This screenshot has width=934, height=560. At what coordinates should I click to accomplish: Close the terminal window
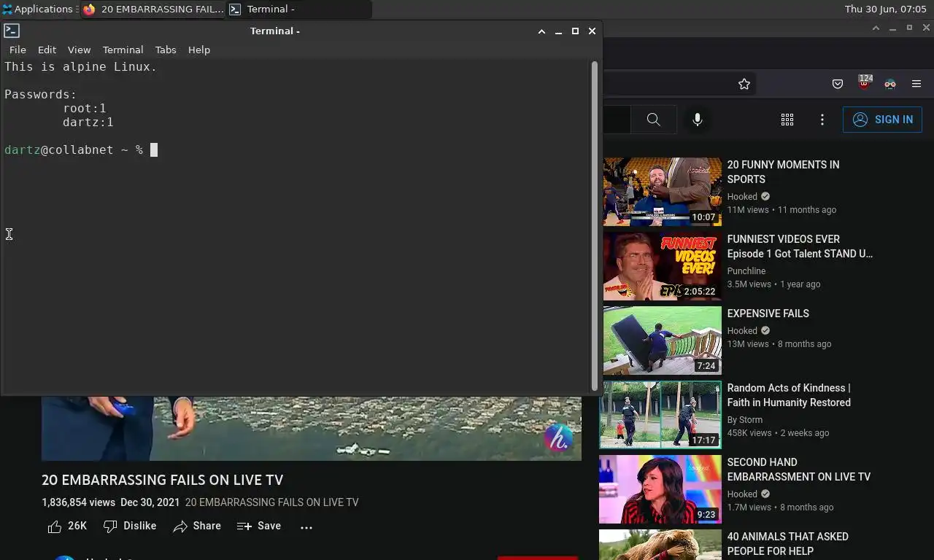pyautogui.click(x=592, y=31)
